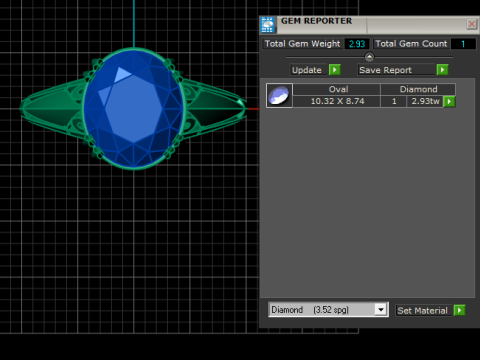Click green arrow beside 2.93tw
Screen dimensions: 480x360
point(449,101)
